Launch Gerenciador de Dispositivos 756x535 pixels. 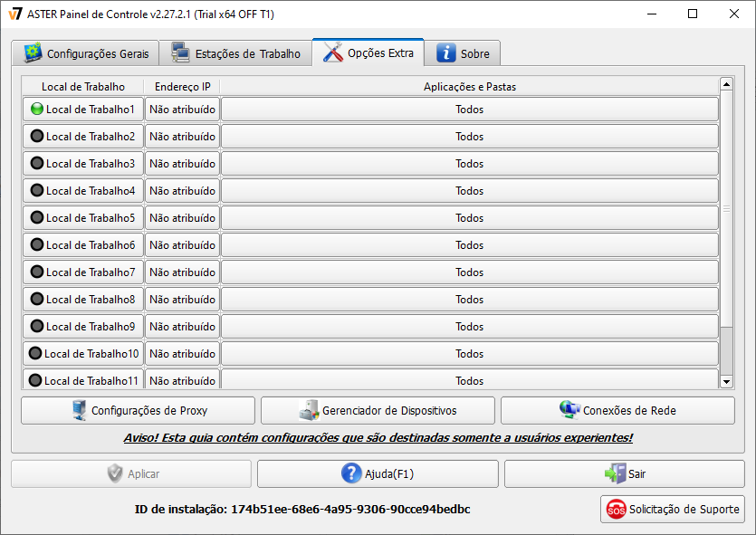[x=378, y=410]
